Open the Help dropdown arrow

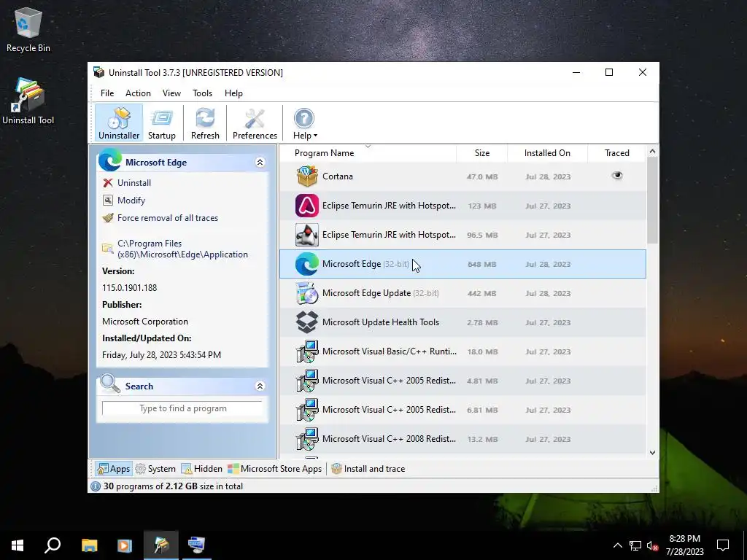tap(315, 136)
